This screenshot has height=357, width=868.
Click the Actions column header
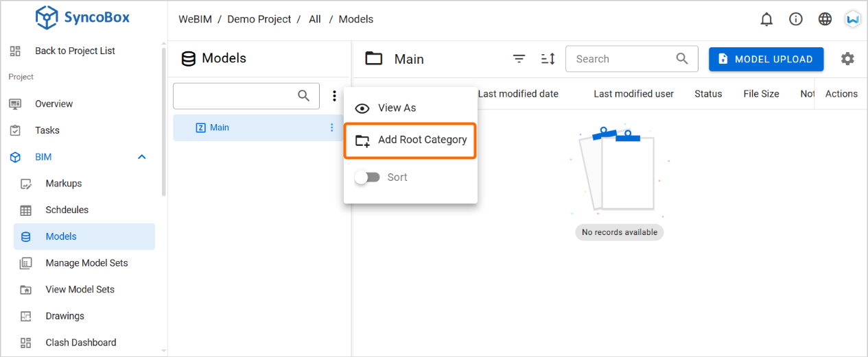pos(841,94)
